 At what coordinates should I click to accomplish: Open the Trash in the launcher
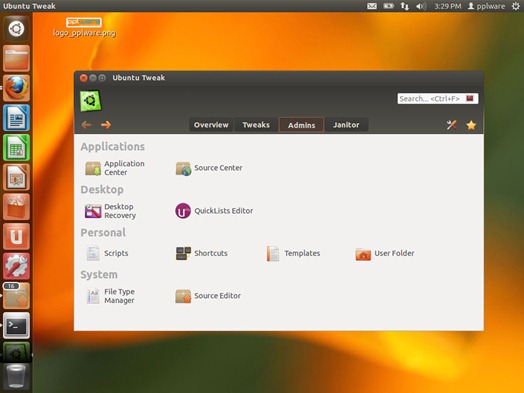(16, 377)
